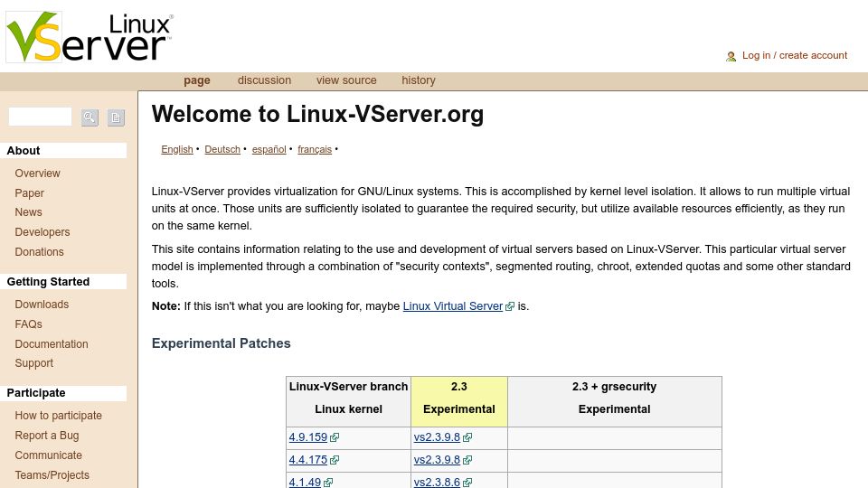The height and width of the screenshot is (488, 868).
Task: Open the Communicate sidebar link
Action: tap(48, 455)
